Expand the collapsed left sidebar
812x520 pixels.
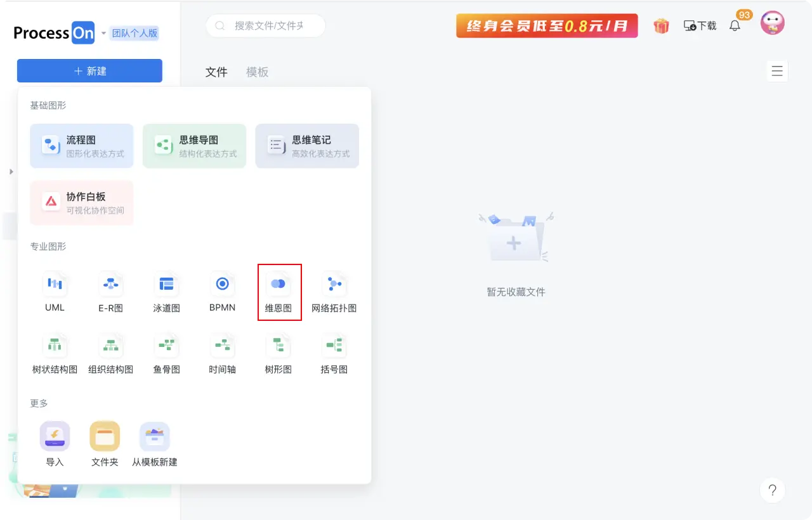pyautogui.click(x=11, y=171)
